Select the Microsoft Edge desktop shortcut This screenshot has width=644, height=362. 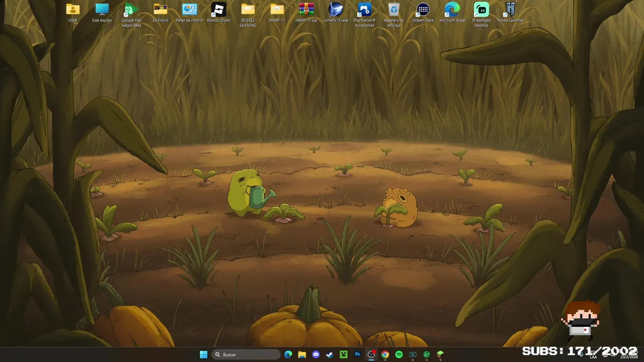[x=452, y=13]
